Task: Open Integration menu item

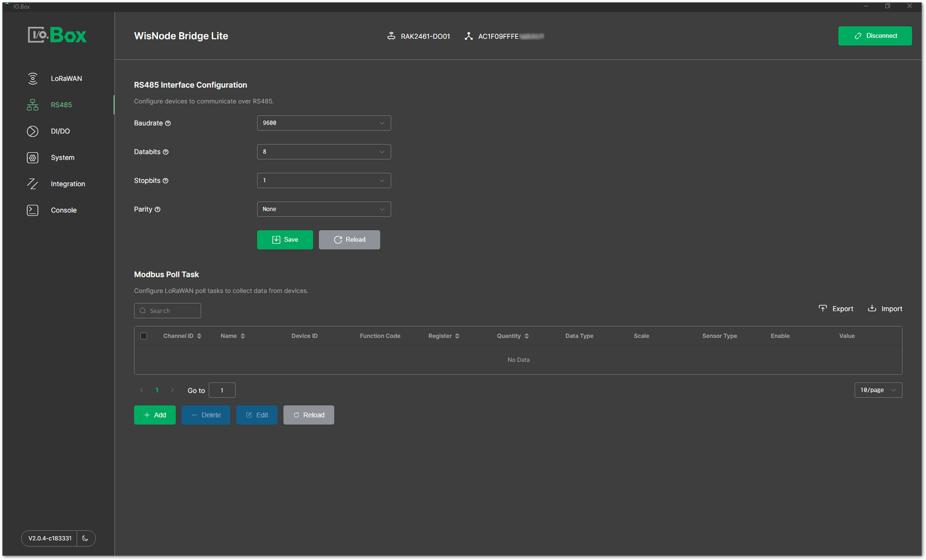Action: [x=68, y=184]
